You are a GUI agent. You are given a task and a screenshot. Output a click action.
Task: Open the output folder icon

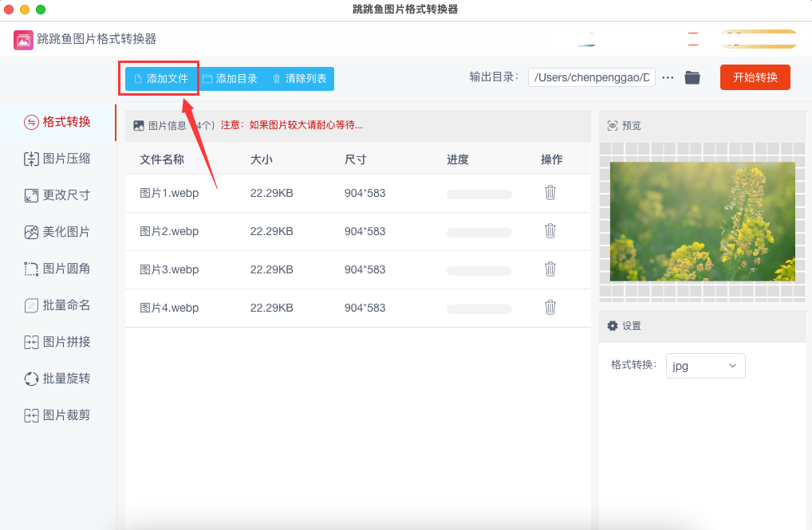[692, 77]
